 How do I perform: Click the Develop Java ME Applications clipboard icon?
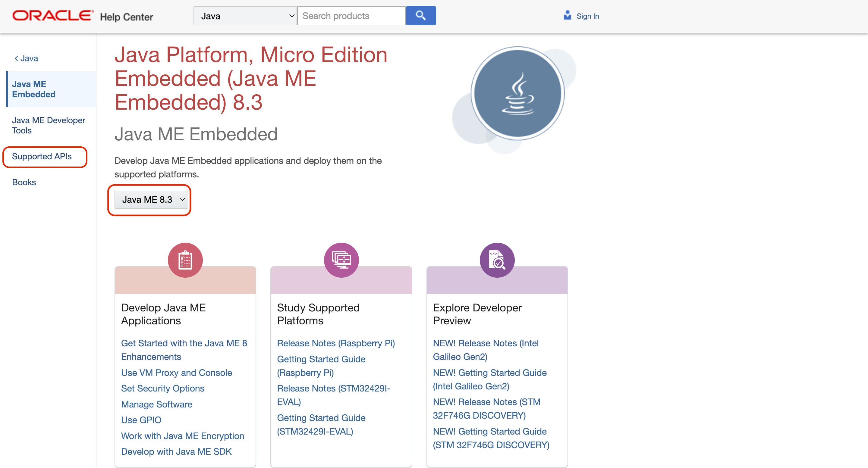coord(185,260)
